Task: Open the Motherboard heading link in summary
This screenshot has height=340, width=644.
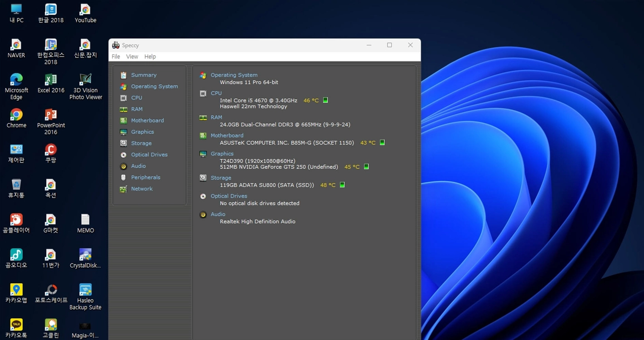Action: (227, 136)
